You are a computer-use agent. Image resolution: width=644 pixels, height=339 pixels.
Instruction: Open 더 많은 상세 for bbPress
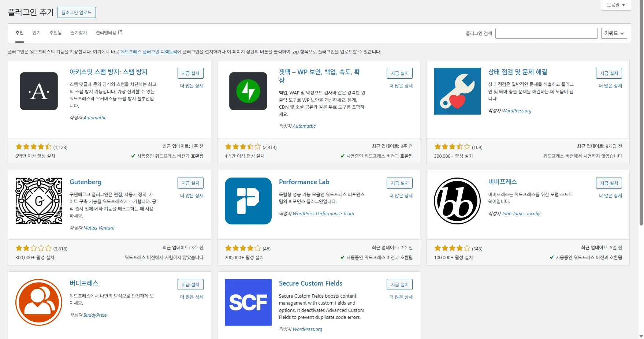(610, 195)
